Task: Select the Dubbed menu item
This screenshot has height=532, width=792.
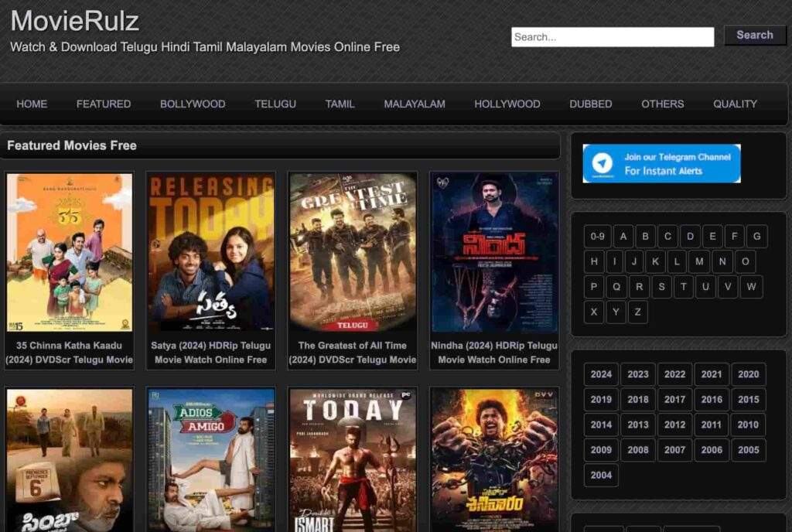Action: pyautogui.click(x=590, y=104)
